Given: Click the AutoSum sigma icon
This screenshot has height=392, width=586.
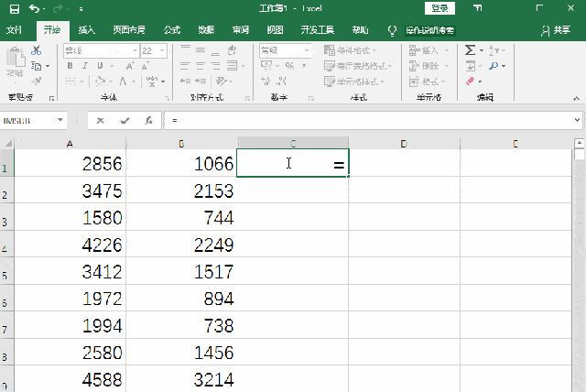Looking at the screenshot, I should [470, 50].
